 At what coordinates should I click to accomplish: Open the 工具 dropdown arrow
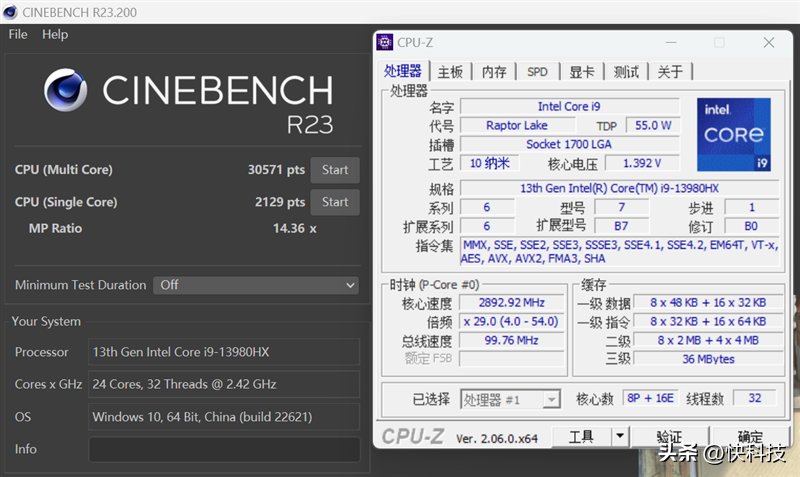(620, 436)
